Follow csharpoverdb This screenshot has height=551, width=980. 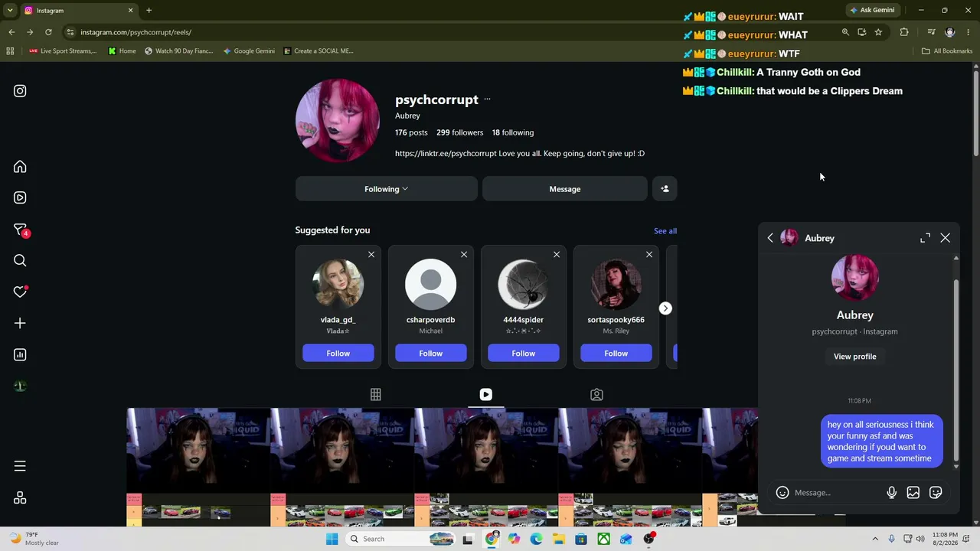click(x=431, y=354)
